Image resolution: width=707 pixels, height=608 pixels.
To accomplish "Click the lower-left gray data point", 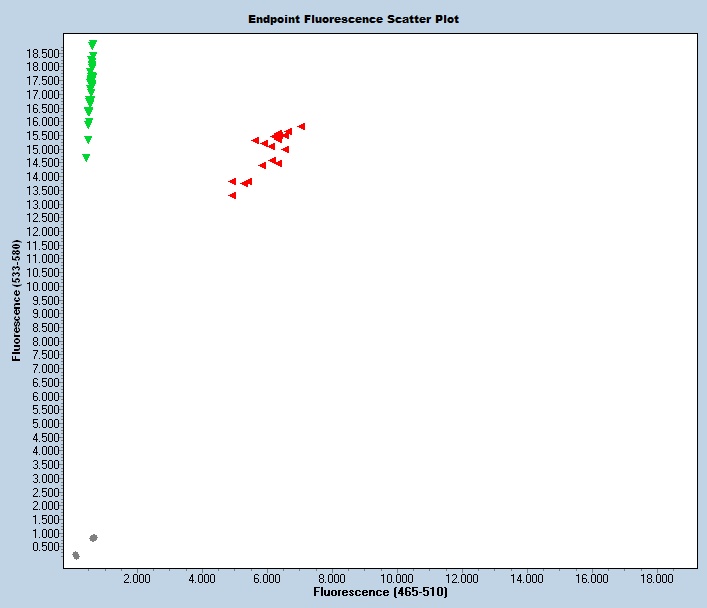I will pyautogui.click(x=76, y=555).
